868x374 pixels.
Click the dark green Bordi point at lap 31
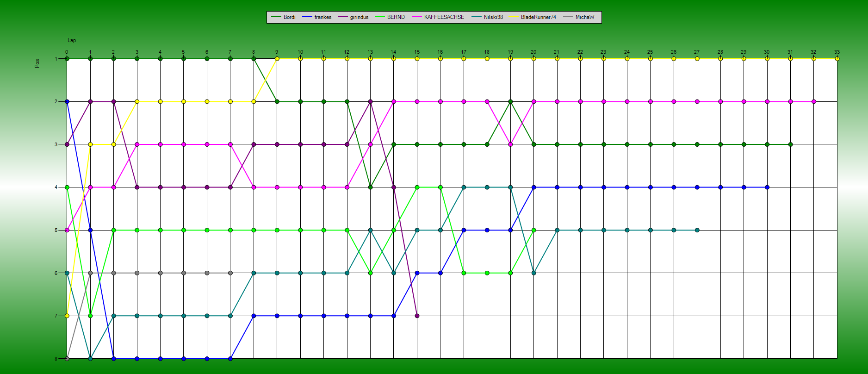tap(790, 144)
